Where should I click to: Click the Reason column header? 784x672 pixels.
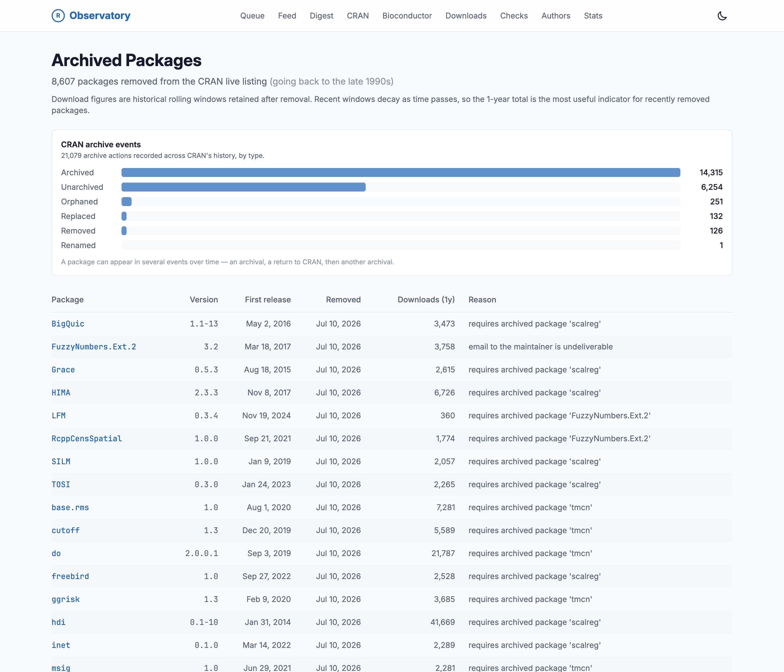point(482,300)
